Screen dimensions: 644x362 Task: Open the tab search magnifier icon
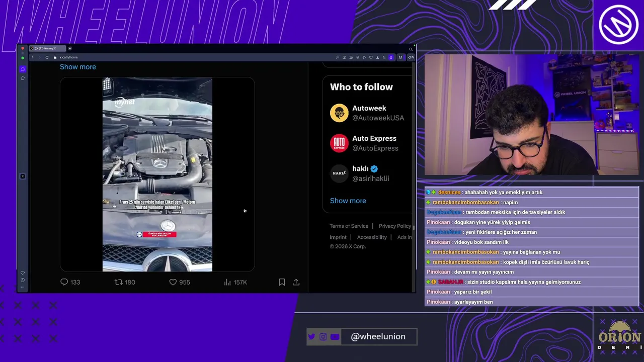[x=411, y=49]
